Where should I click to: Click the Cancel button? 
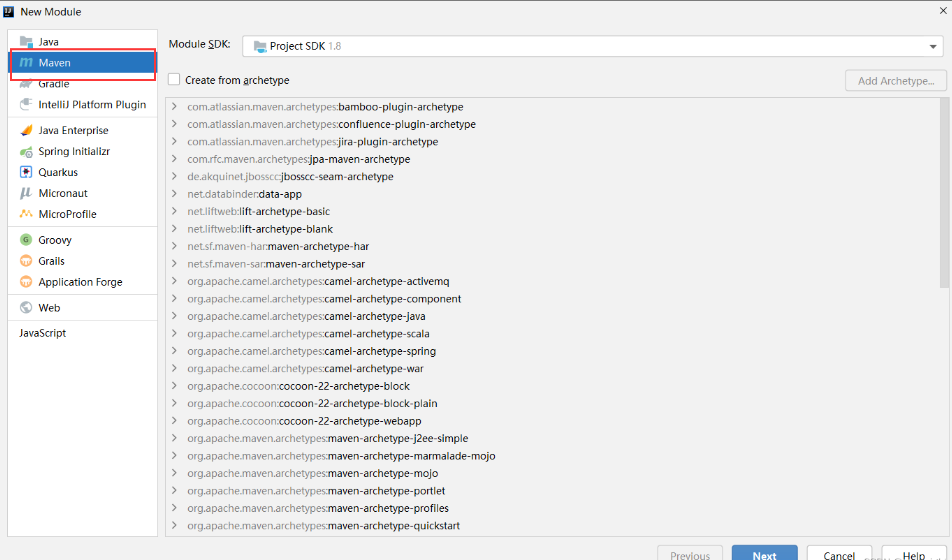pos(839,554)
